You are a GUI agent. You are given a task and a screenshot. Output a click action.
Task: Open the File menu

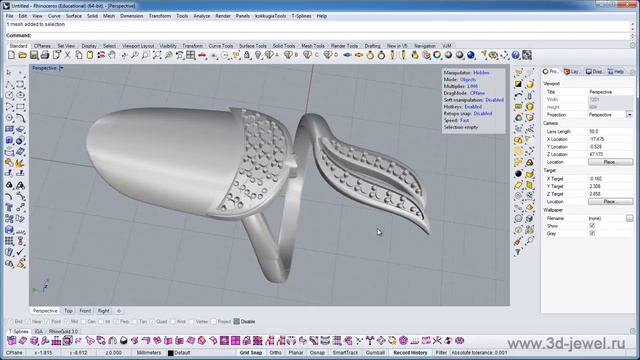[x=9, y=16]
